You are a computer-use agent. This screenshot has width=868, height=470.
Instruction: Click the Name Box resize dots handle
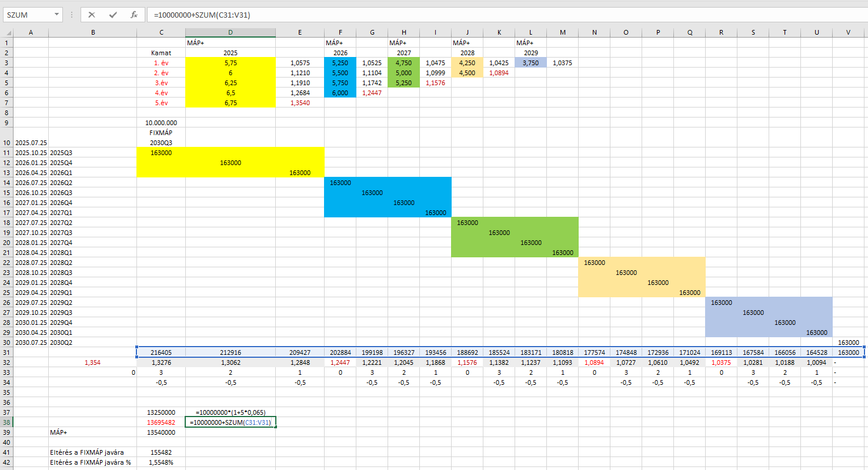click(71, 15)
